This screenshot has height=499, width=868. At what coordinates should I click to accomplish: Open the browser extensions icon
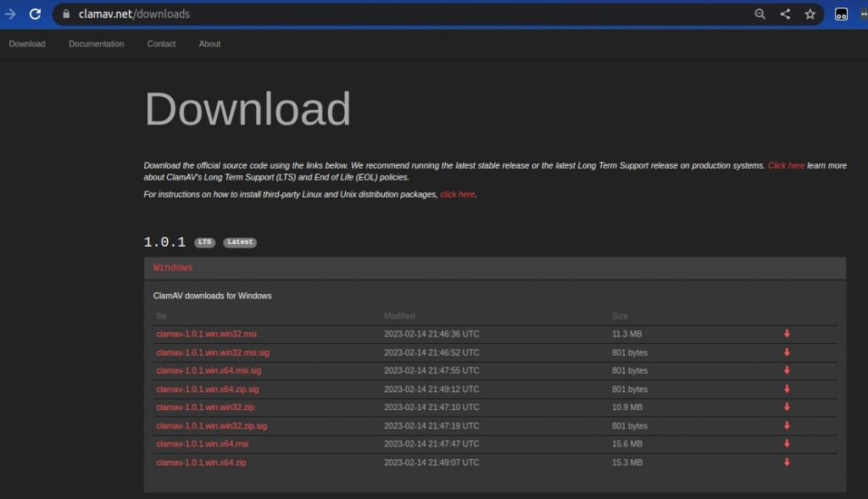840,14
